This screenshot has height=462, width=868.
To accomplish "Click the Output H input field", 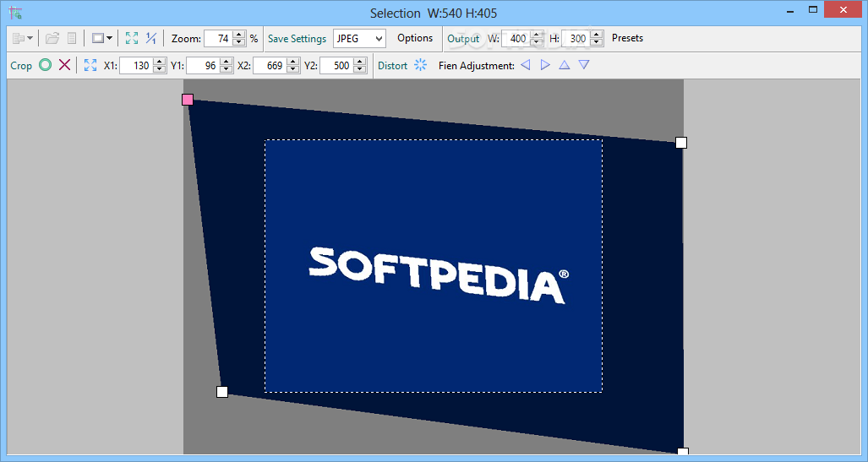I will [x=576, y=38].
